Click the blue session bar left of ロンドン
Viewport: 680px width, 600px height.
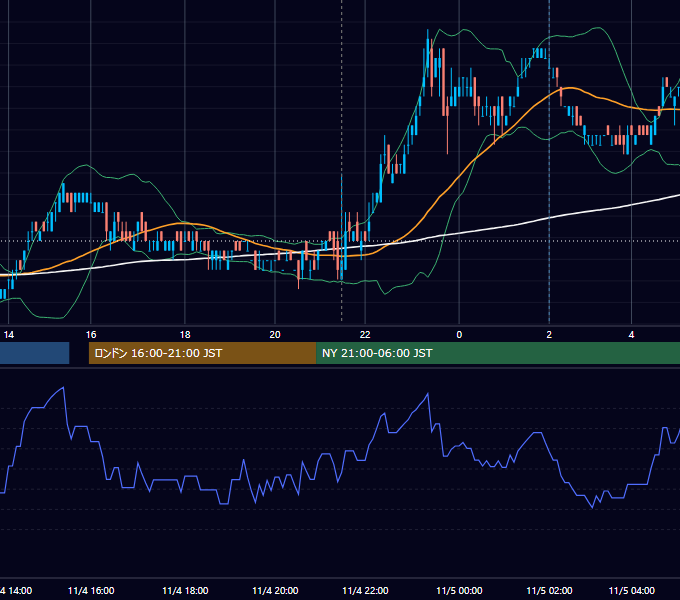[x=34, y=353]
